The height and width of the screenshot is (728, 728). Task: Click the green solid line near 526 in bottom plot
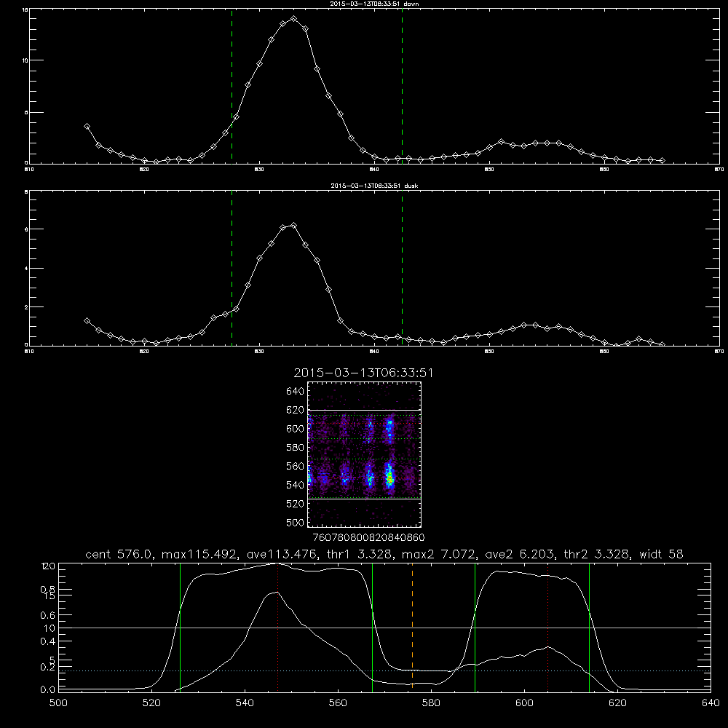coord(180,628)
